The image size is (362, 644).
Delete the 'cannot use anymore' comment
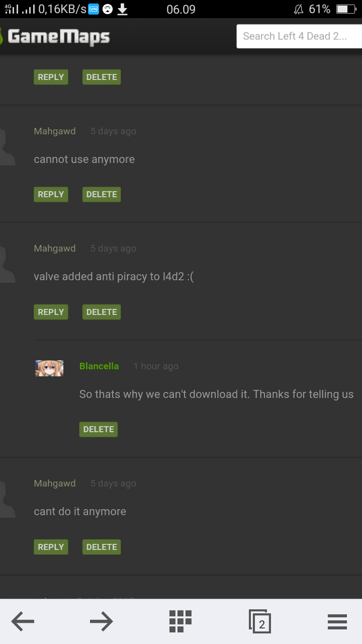(102, 194)
